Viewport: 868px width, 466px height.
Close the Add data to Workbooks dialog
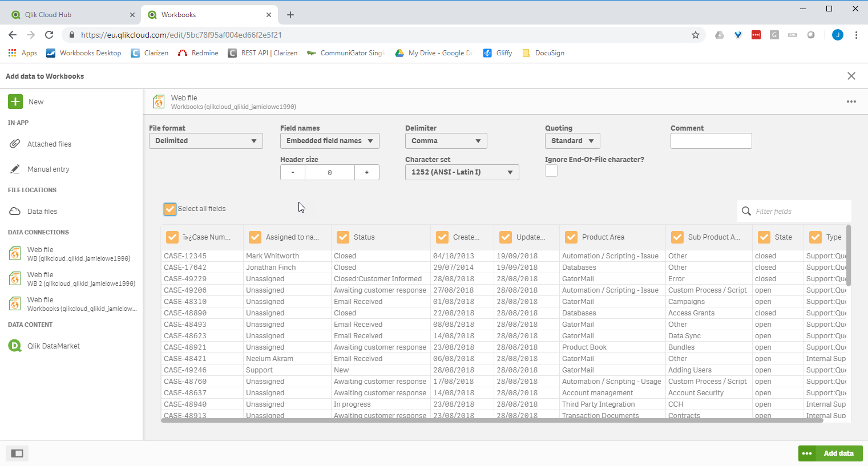point(851,76)
